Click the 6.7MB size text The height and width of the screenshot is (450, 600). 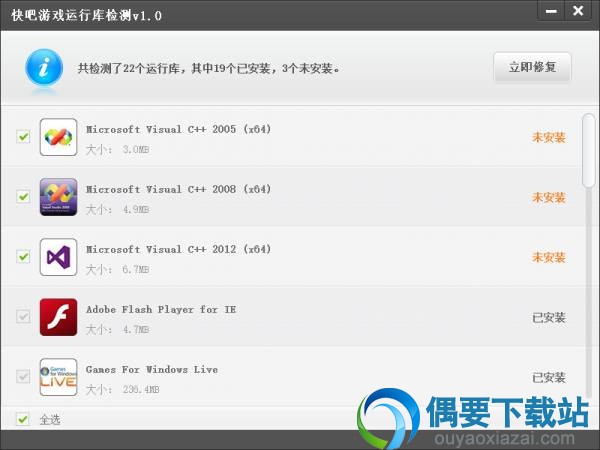coord(136,270)
